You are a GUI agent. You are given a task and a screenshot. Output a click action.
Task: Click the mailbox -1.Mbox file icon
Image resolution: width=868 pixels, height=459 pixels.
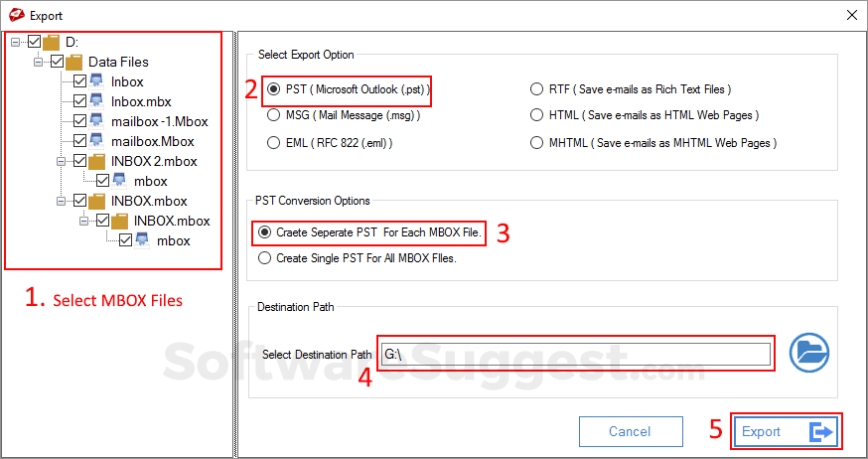(x=97, y=121)
